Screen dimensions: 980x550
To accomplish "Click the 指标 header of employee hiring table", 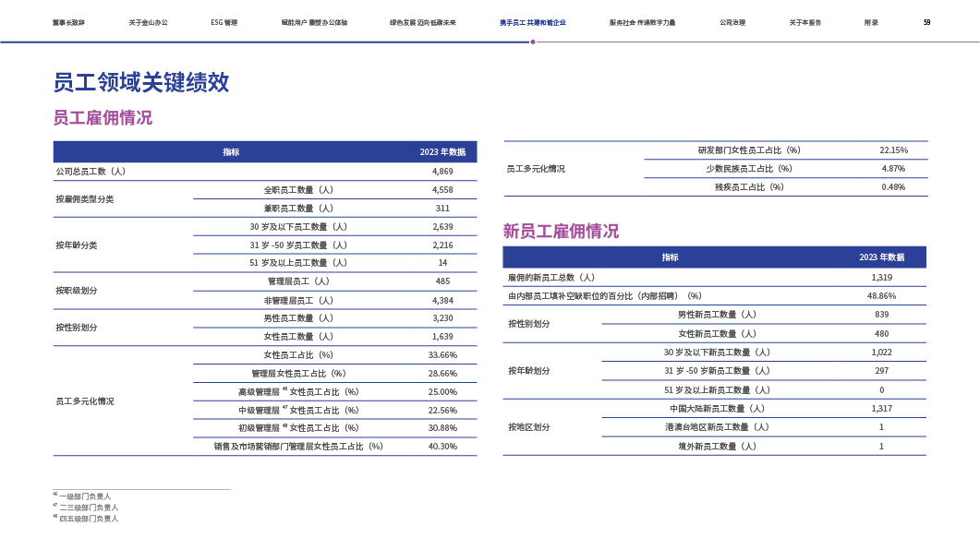I will (x=231, y=152).
